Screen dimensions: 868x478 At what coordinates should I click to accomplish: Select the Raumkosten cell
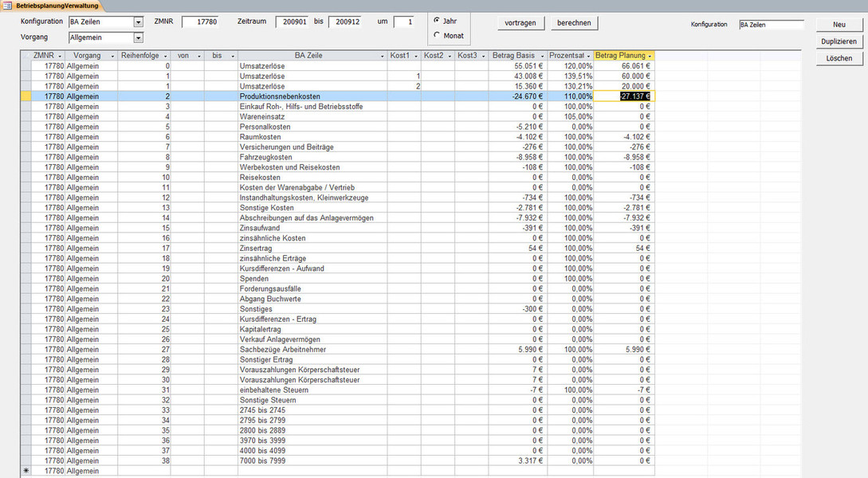pyautogui.click(x=312, y=137)
